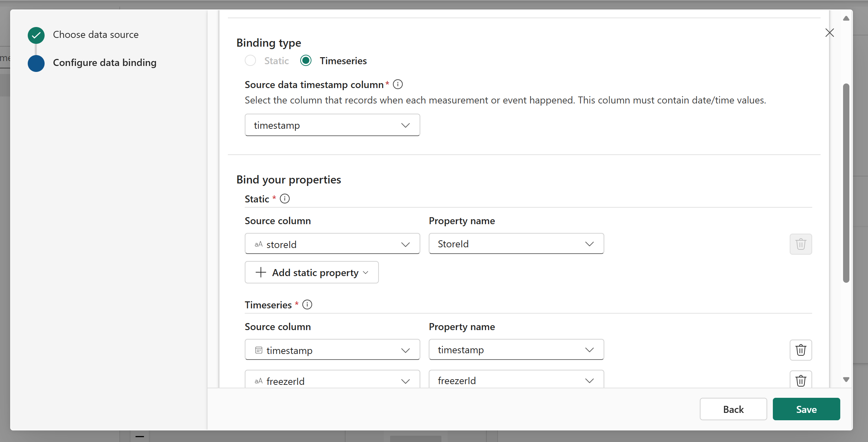Close the dialog with the X icon
This screenshot has width=868, height=442.
tap(829, 33)
